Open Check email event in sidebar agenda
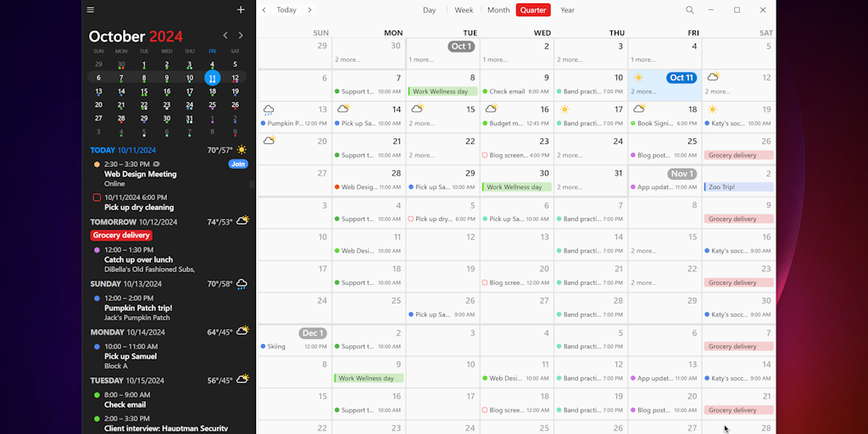868x434 pixels. pos(125,404)
